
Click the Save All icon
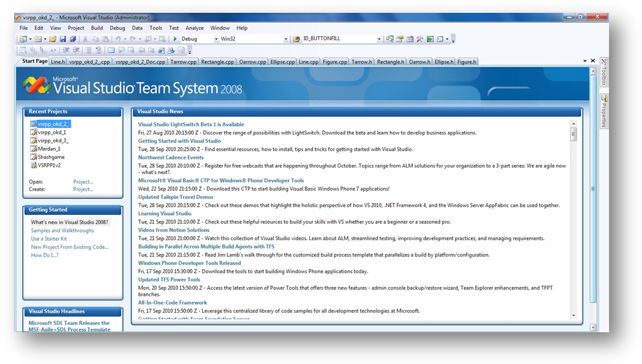pos(73,39)
